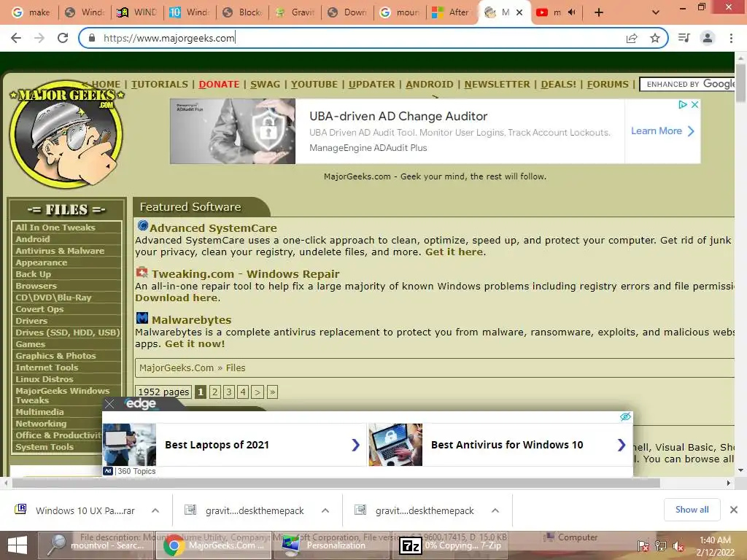Expand options for first gravit deskthemepack download
This screenshot has height=560, width=747.
tap(325, 510)
